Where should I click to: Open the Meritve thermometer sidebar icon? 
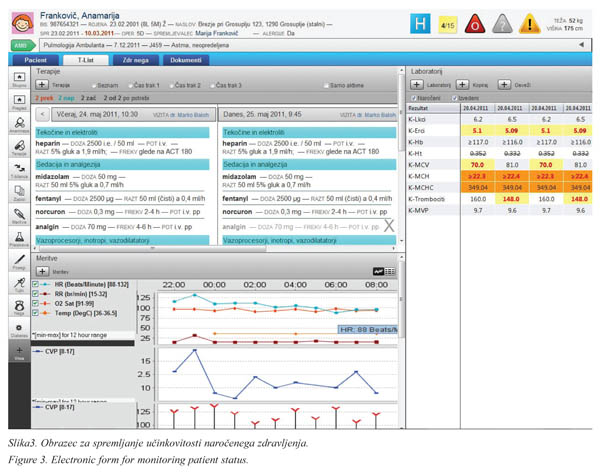pyautogui.click(x=19, y=216)
